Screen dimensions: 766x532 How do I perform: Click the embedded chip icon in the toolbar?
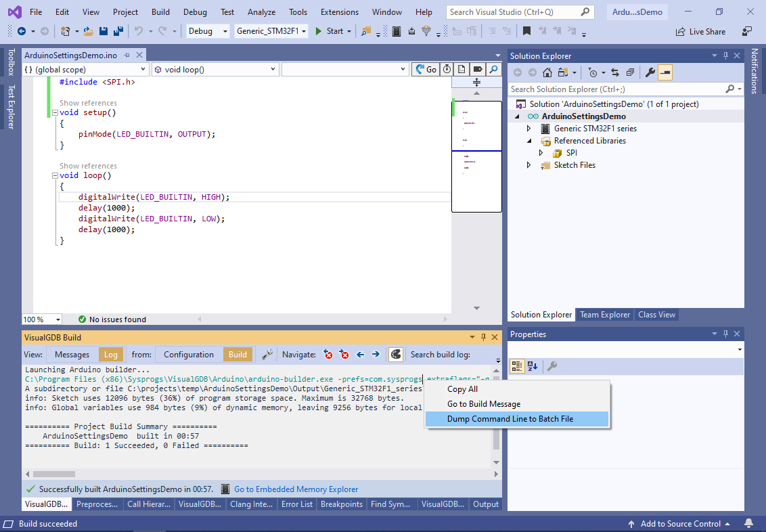[397, 31]
